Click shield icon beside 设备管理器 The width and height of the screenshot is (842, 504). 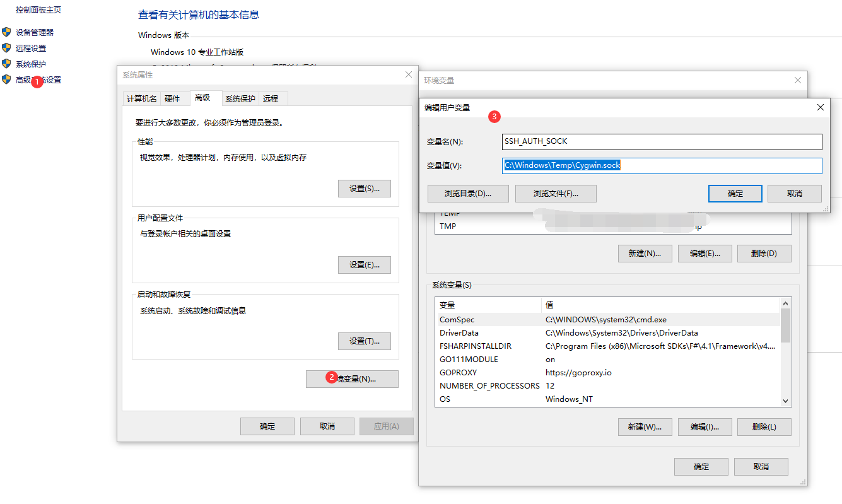click(x=6, y=32)
